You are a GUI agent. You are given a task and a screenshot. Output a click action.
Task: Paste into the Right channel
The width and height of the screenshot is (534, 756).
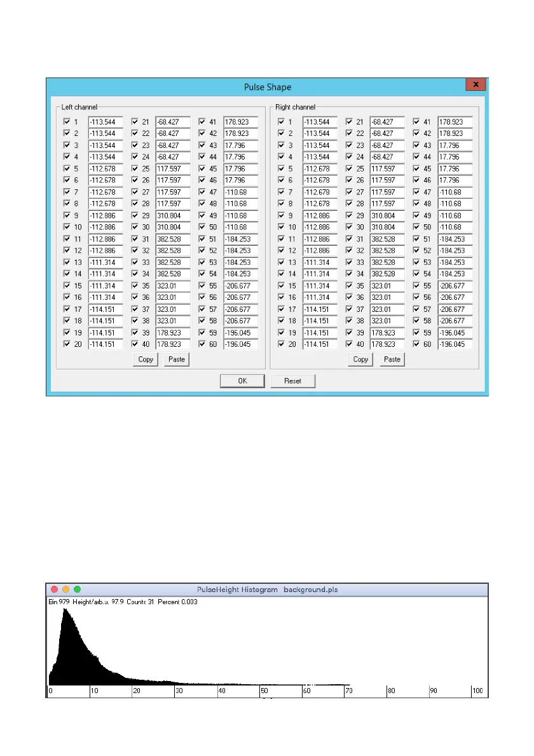pos(392,359)
